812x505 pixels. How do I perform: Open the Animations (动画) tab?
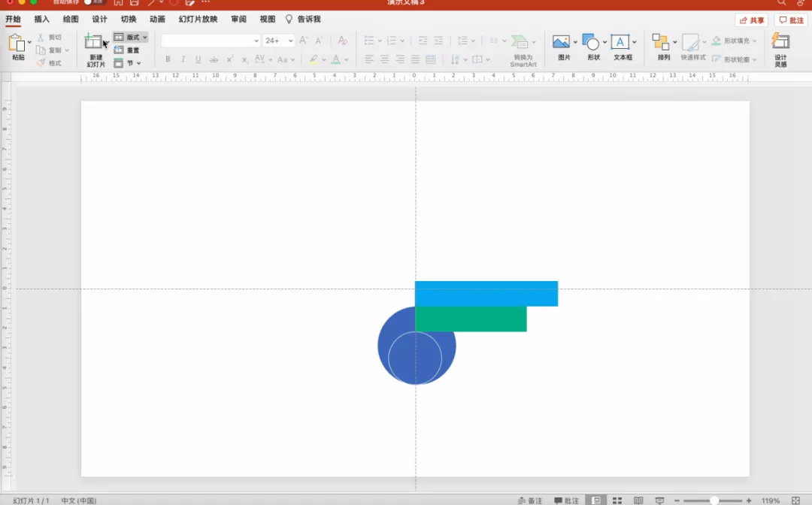pyautogui.click(x=157, y=19)
